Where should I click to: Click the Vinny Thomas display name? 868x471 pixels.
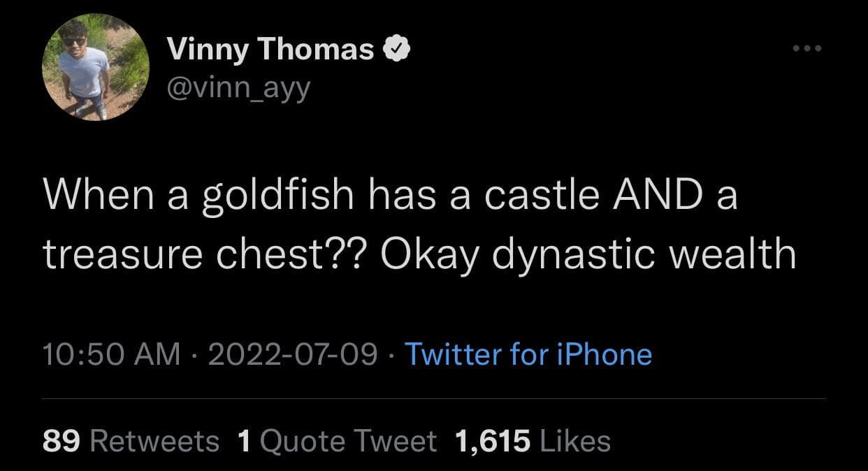pyautogui.click(x=270, y=49)
